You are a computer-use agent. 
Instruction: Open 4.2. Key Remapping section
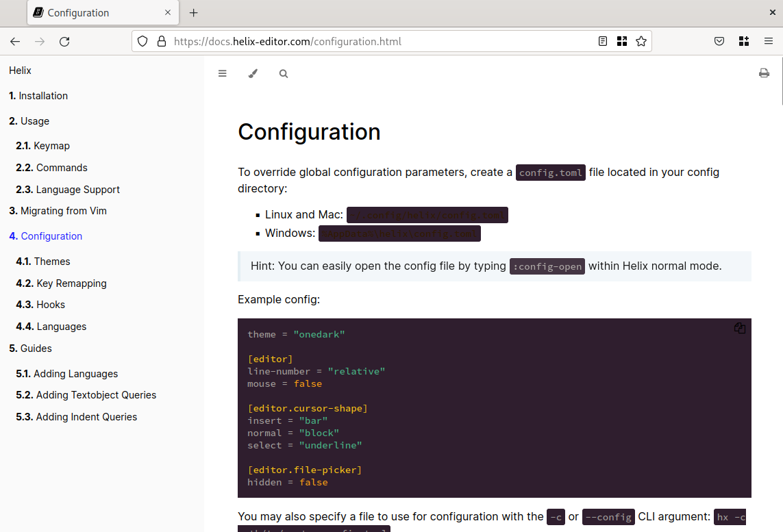[x=62, y=283]
